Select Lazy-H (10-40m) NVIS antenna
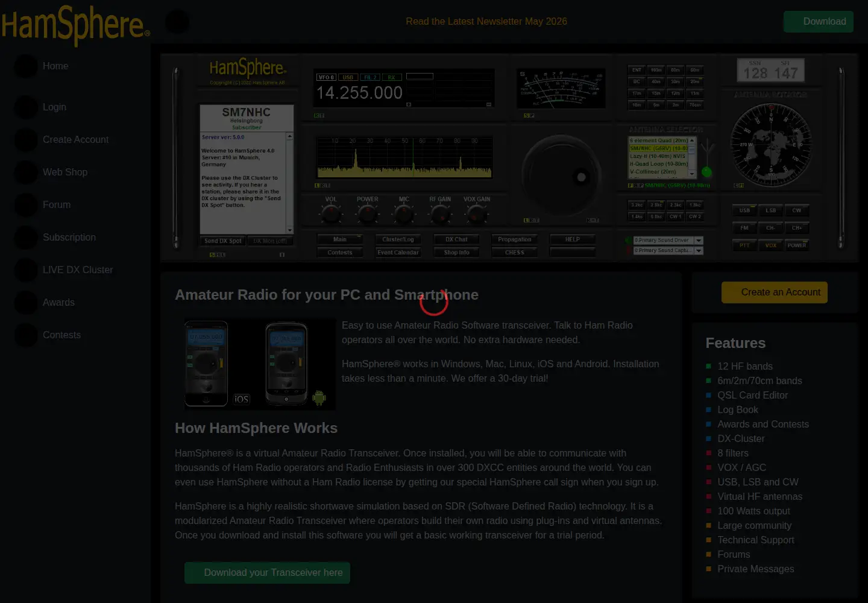The height and width of the screenshot is (603, 868). coord(658,156)
